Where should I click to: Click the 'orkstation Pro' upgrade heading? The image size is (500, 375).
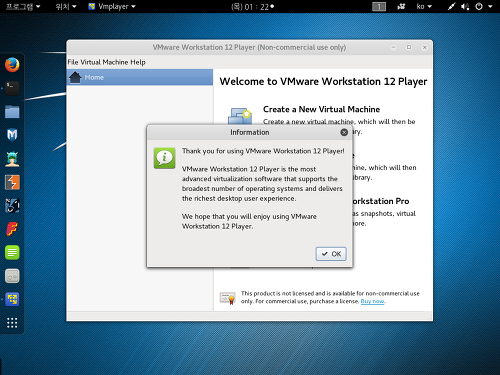381,201
